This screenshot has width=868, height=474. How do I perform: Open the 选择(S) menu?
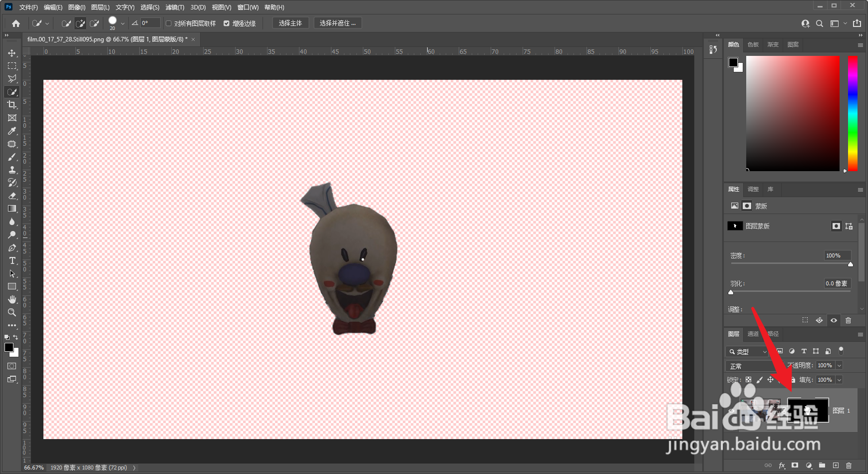coord(150,7)
